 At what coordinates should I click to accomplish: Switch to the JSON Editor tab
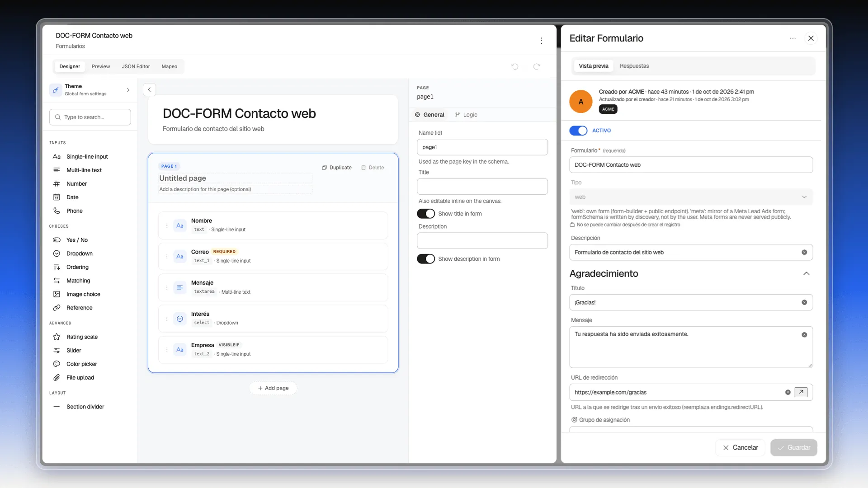pyautogui.click(x=136, y=66)
